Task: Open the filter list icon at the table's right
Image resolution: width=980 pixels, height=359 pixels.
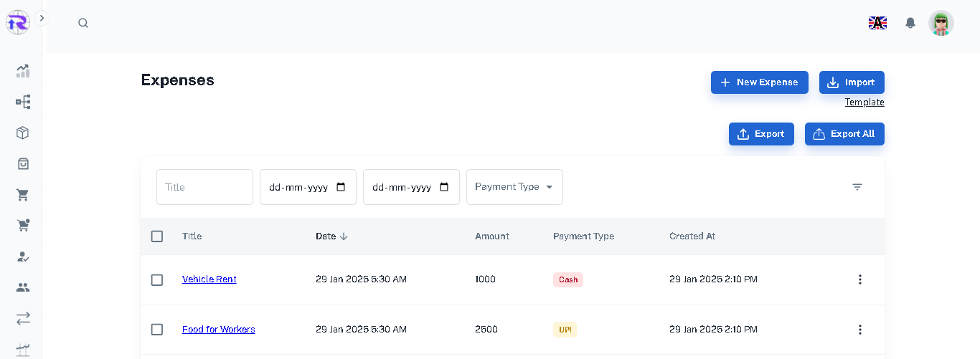Action: [x=857, y=187]
